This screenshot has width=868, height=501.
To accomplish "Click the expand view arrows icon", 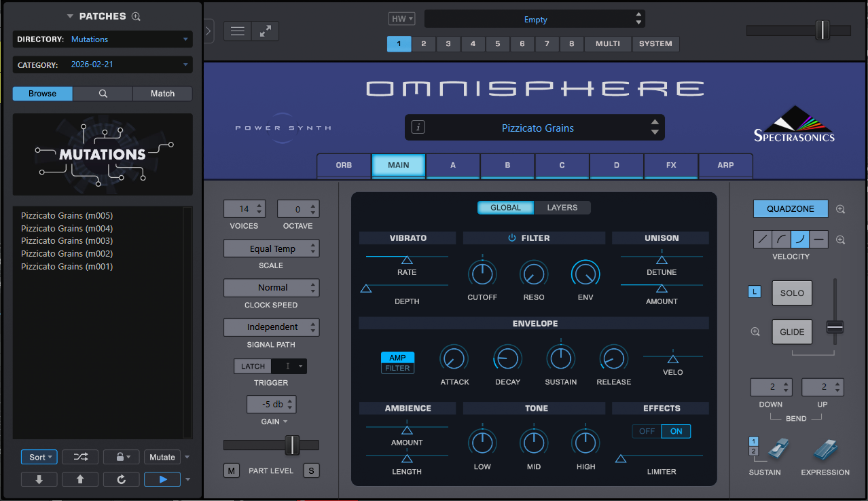I will coord(265,31).
